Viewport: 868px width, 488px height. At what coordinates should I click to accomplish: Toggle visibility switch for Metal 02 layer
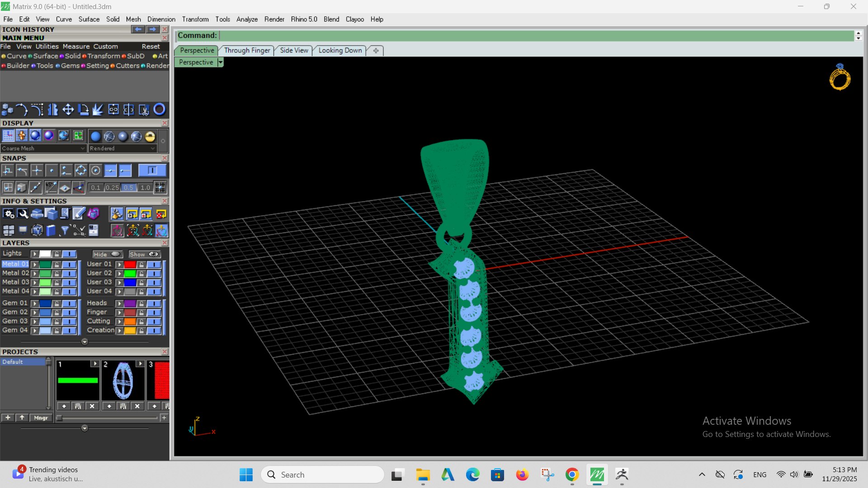(x=69, y=273)
